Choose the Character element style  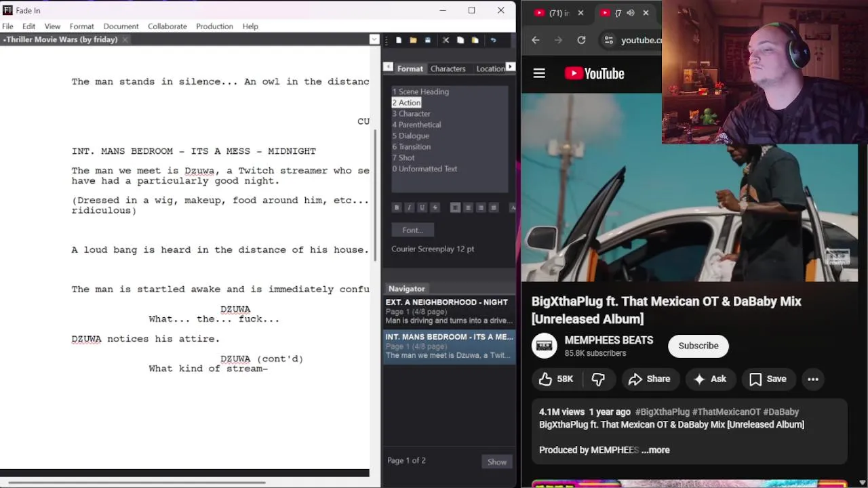[411, 114]
